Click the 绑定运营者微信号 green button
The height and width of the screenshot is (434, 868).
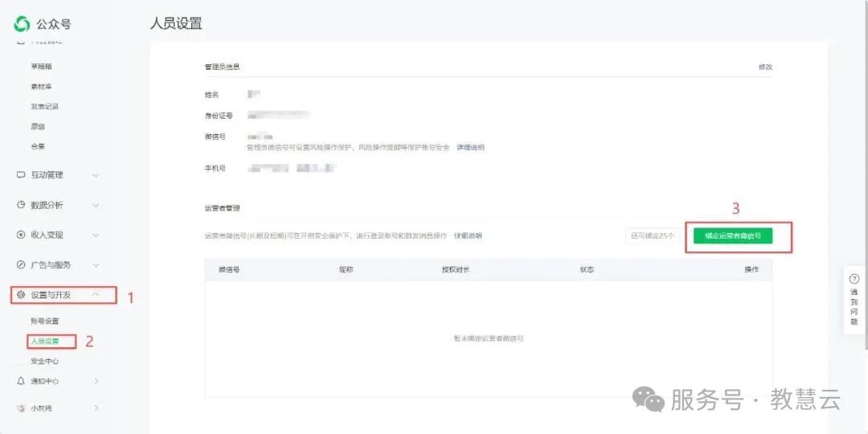(733, 235)
